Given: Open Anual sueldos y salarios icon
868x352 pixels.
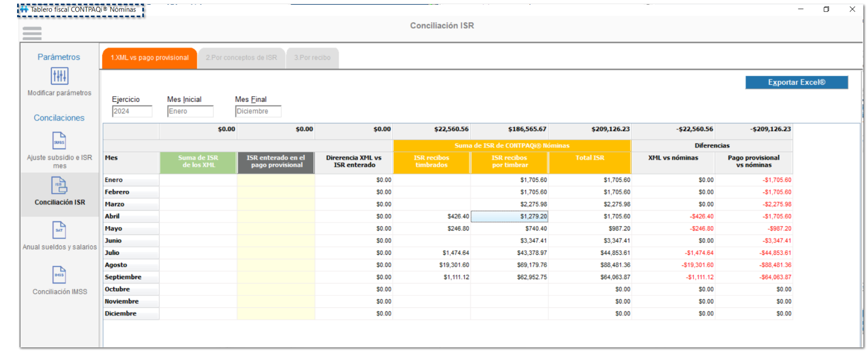Looking at the screenshot, I should 59,230.
